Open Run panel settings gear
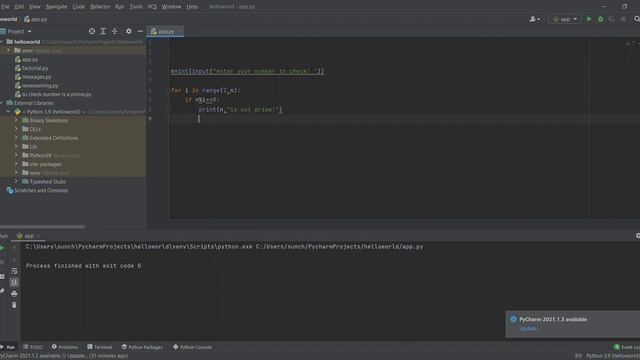 (x=637, y=236)
